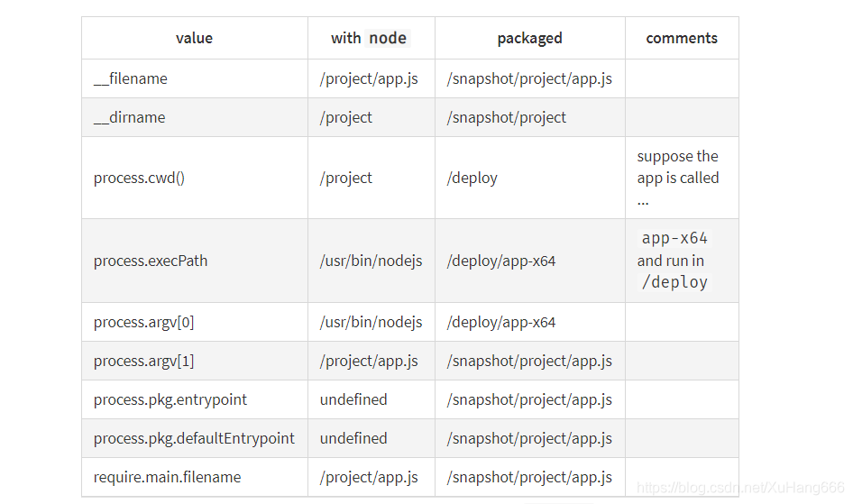The image size is (853, 504).
Task: Click the process.cwd() cell
Action: click(194, 178)
